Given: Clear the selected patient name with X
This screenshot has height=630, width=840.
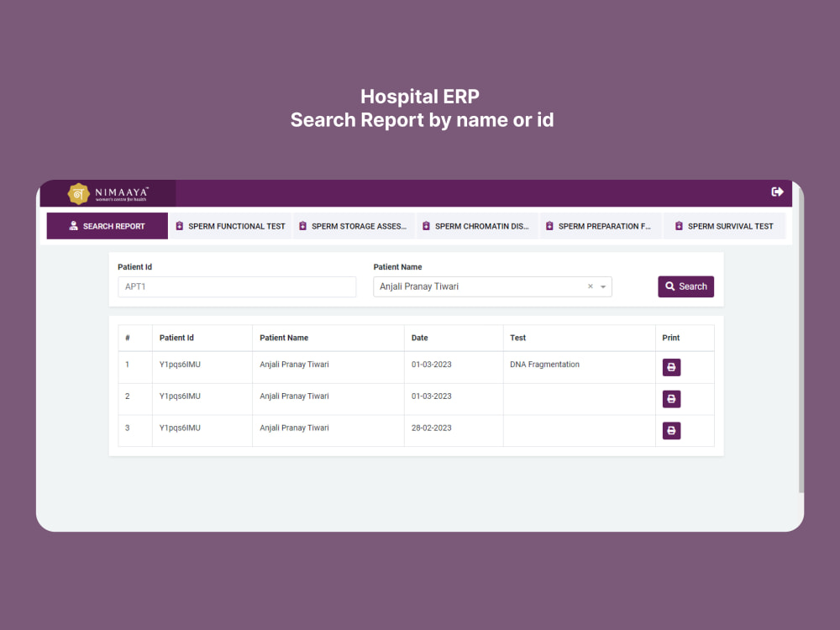Looking at the screenshot, I should tap(591, 286).
